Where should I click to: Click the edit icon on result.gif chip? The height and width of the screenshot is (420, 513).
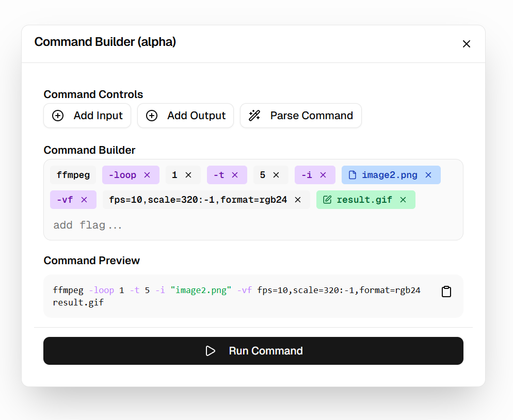click(x=327, y=200)
